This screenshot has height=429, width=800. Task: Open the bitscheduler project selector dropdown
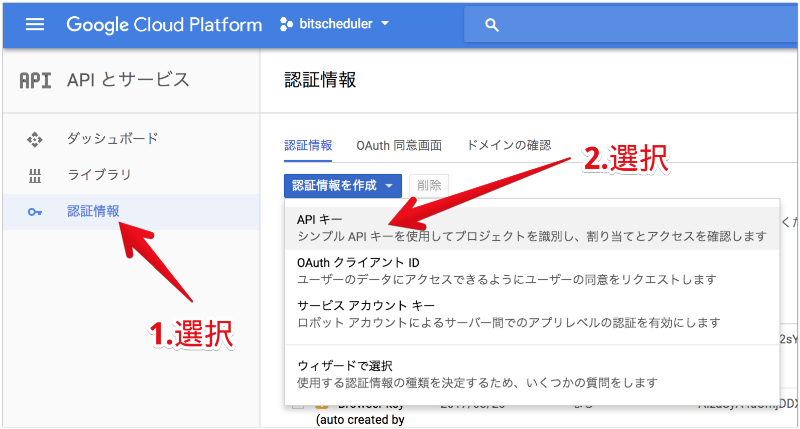(335, 24)
